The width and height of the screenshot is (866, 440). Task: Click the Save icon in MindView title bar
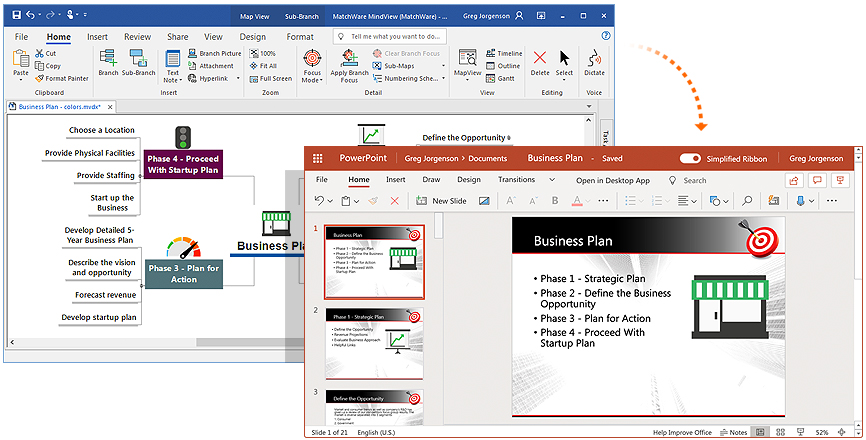17,15
